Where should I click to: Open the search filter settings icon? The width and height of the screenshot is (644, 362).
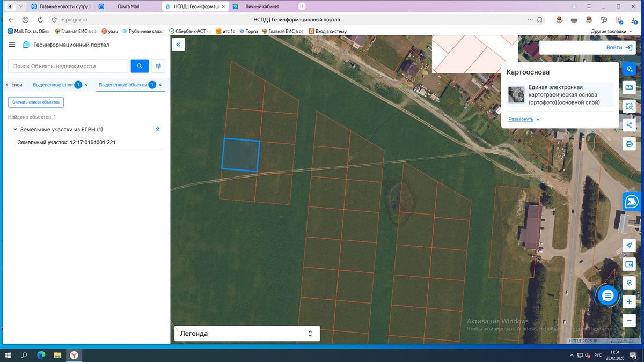click(158, 66)
